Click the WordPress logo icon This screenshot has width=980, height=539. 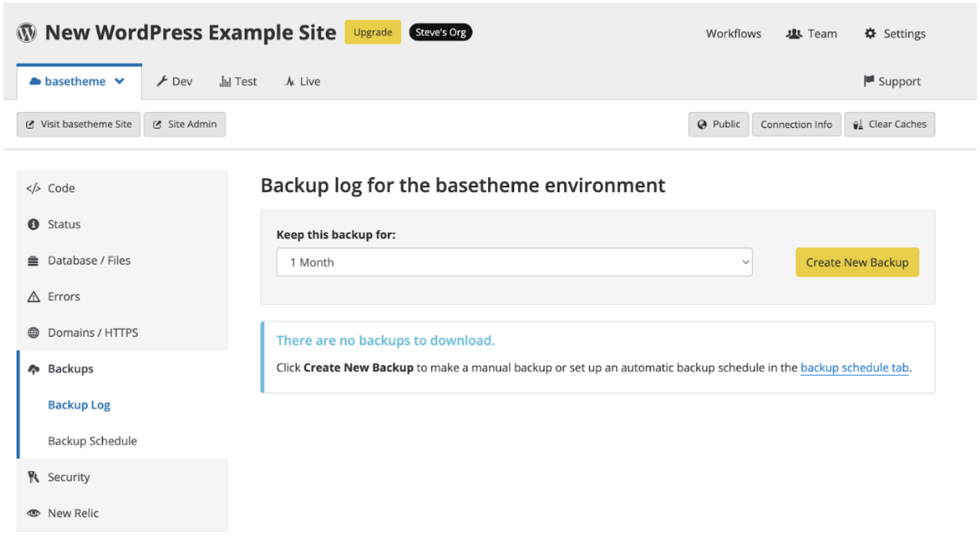[27, 33]
